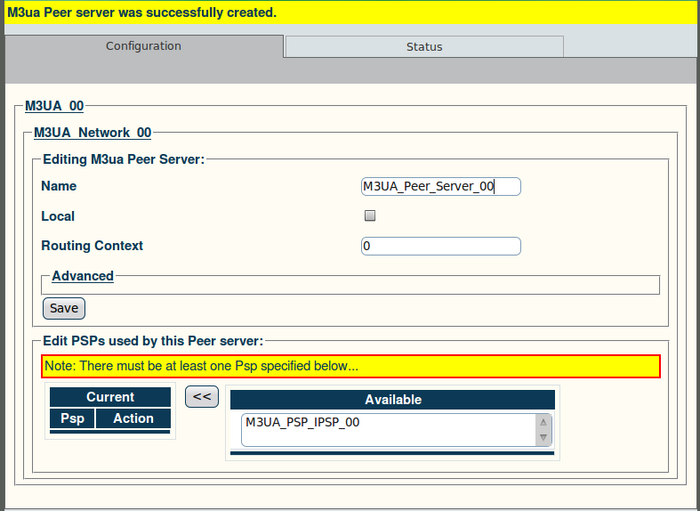Click the Routing Context label
700x511 pixels.
point(92,246)
